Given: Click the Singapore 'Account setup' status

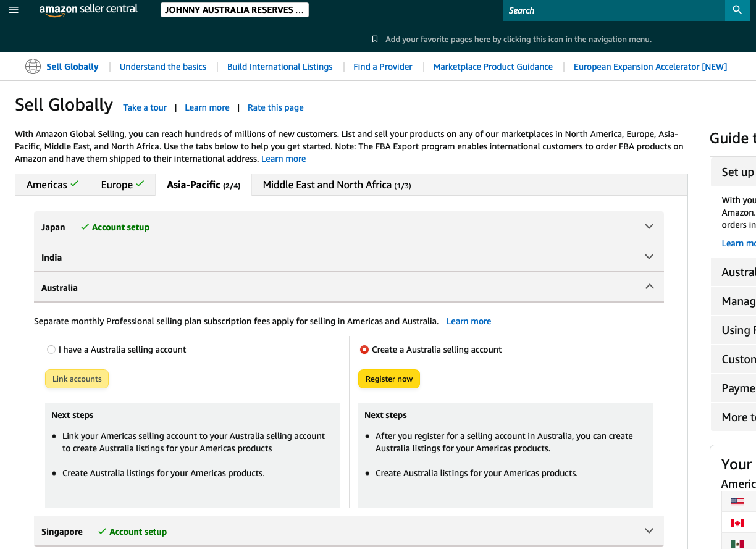Looking at the screenshot, I should 133,532.
